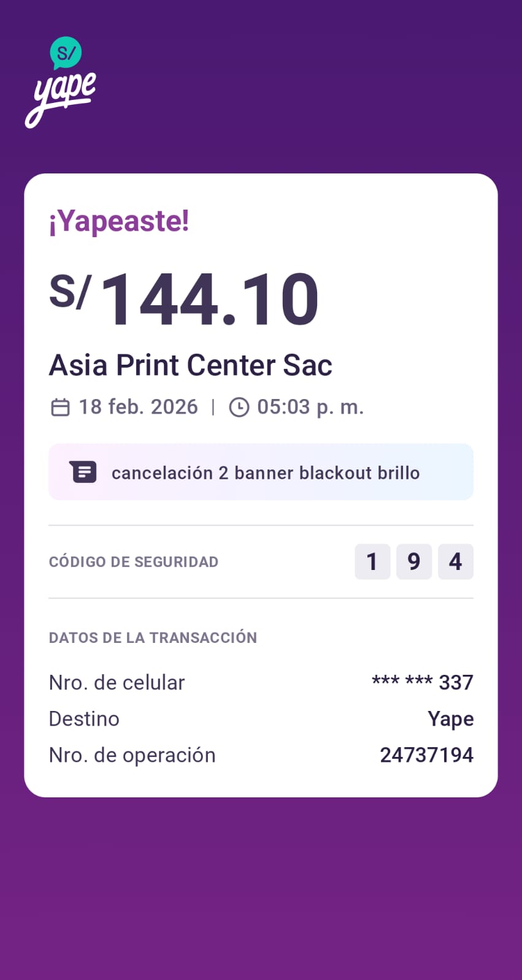Click the clock icon beside the time
Image resolution: width=522 pixels, height=980 pixels.
pyautogui.click(x=239, y=407)
